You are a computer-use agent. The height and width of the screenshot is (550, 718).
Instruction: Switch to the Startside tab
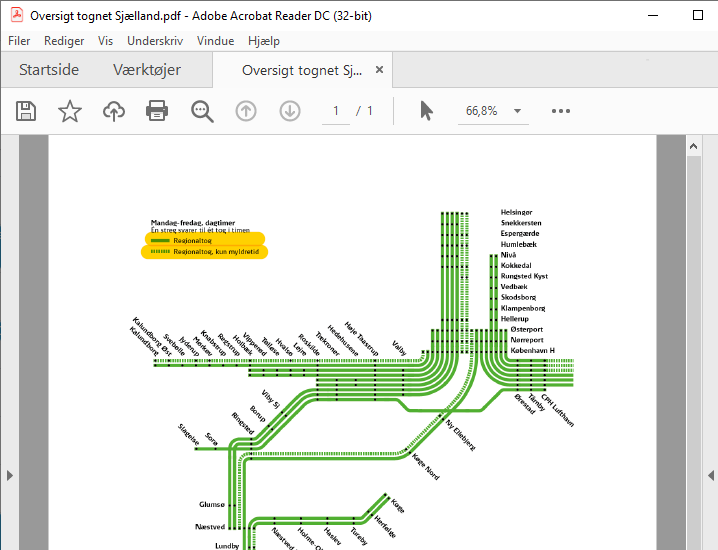[50, 71]
